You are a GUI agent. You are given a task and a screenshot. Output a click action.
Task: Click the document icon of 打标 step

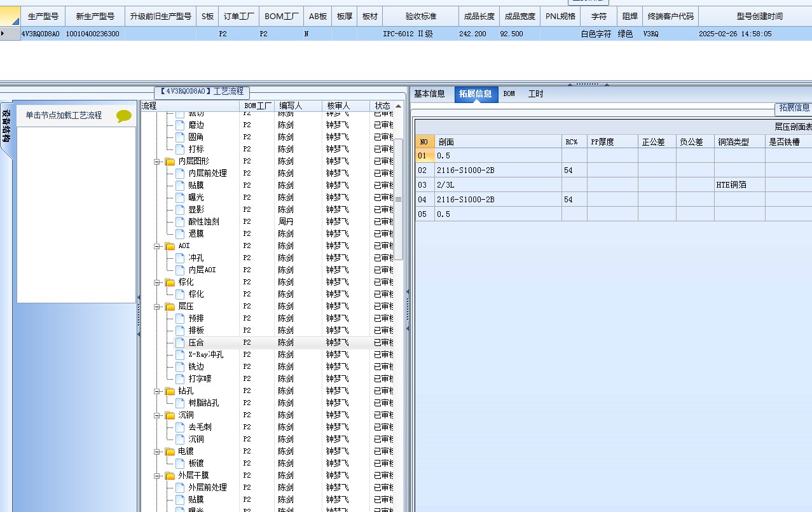(x=180, y=149)
